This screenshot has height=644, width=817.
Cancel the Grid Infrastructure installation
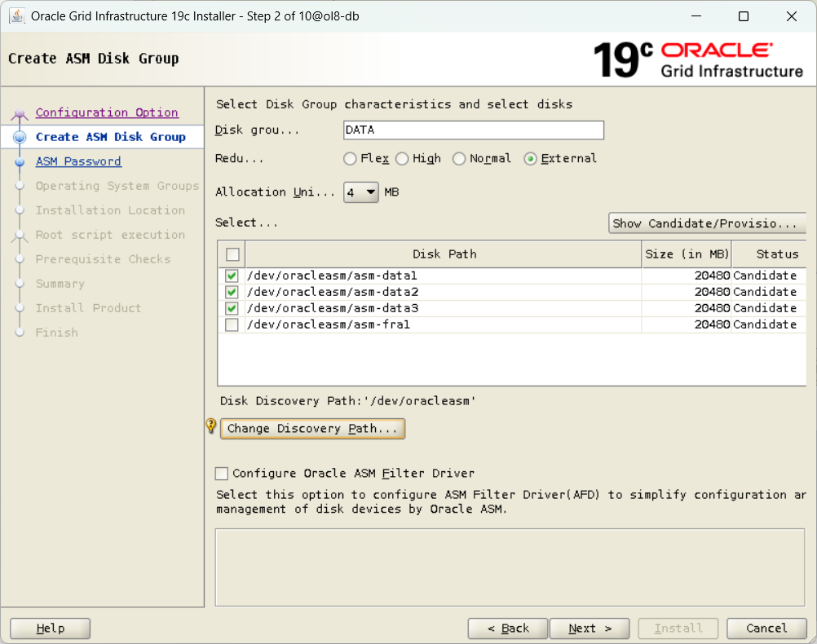[766, 629]
